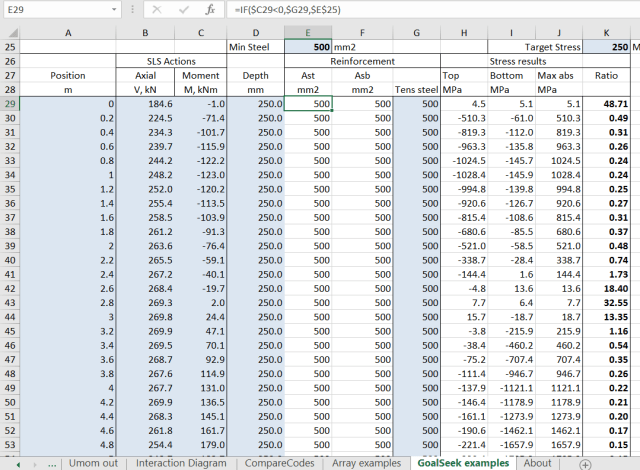This screenshot has width=640, height=470.
Task: Select the Min Steel value cell 500
Action: click(308, 47)
